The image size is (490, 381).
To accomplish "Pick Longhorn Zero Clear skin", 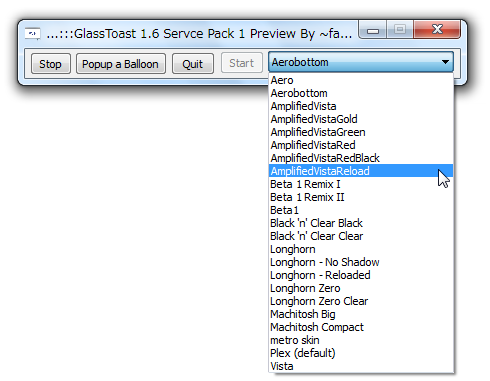I will 361,301.
